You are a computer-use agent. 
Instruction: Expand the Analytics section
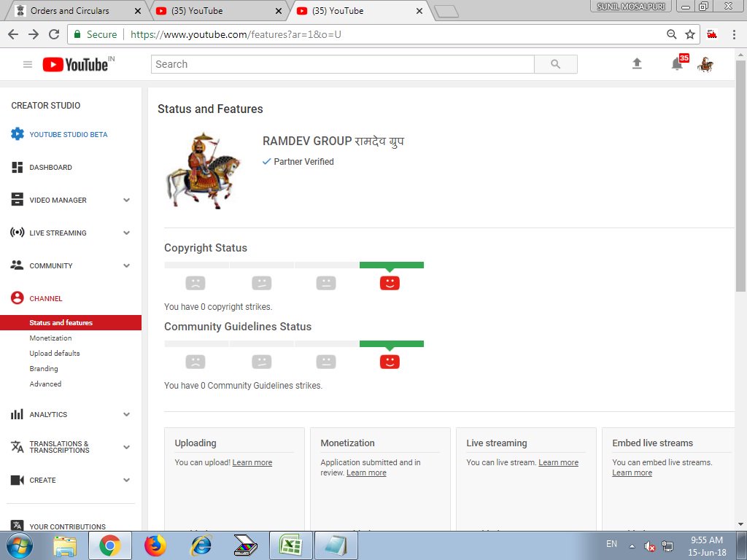pos(127,414)
